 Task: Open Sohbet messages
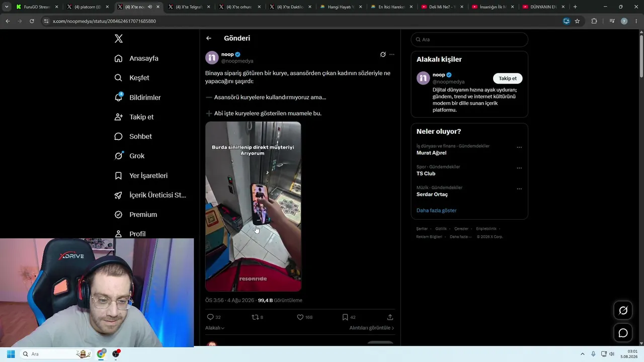coord(133,136)
